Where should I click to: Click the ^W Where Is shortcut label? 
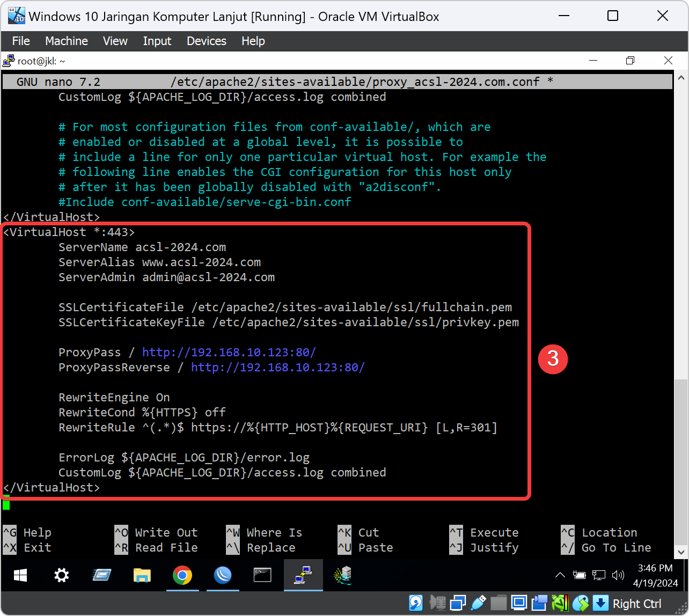pos(264,533)
